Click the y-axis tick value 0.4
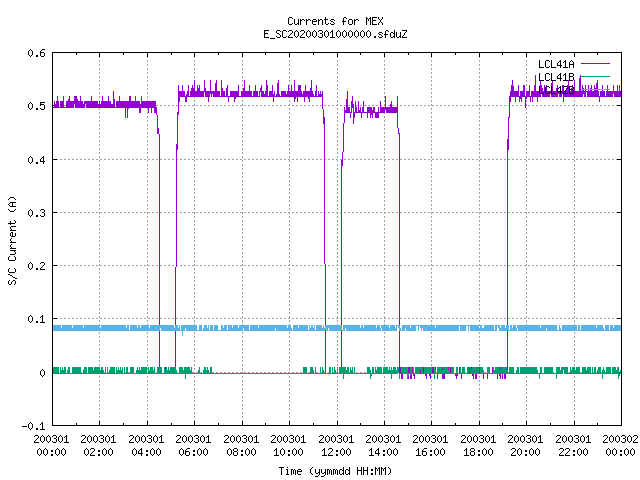Screen dimensions: 640x480 click(x=36, y=160)
